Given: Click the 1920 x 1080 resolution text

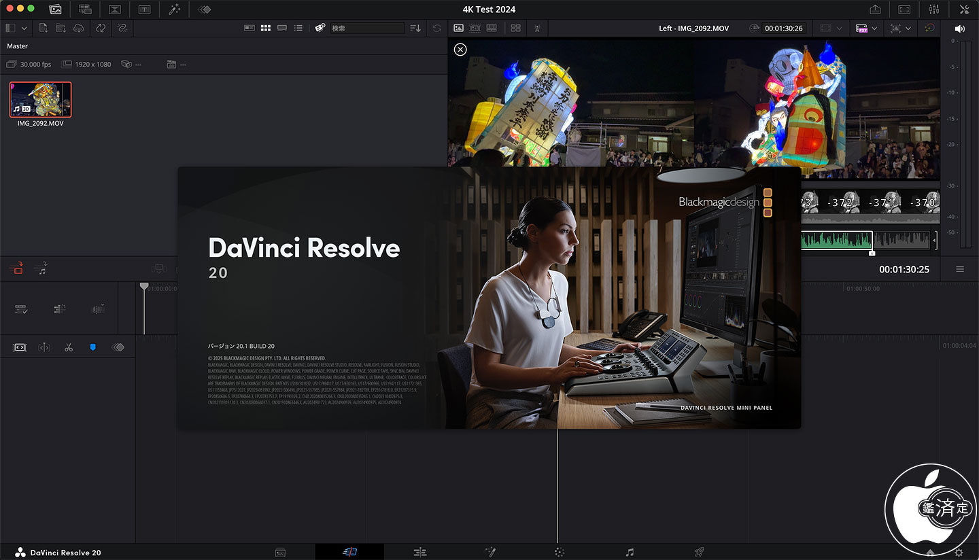Looking at the screenshot, I should point(93,65).
